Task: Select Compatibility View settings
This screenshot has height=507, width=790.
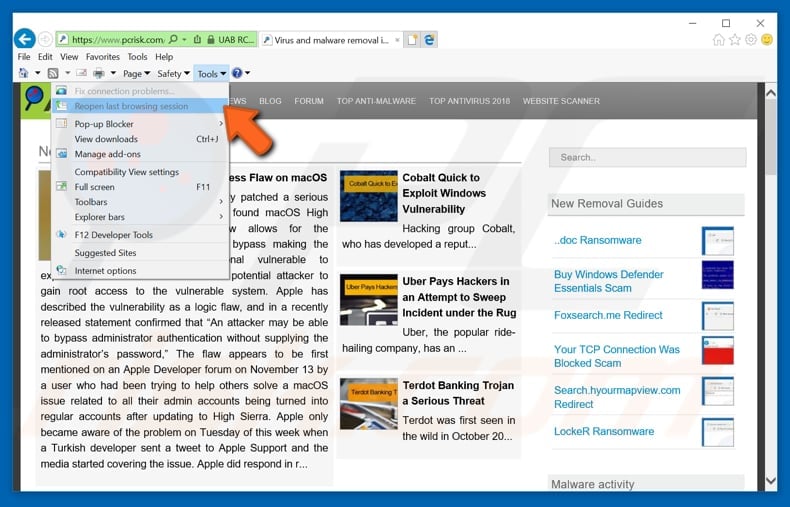Action: tap(140, 172)
